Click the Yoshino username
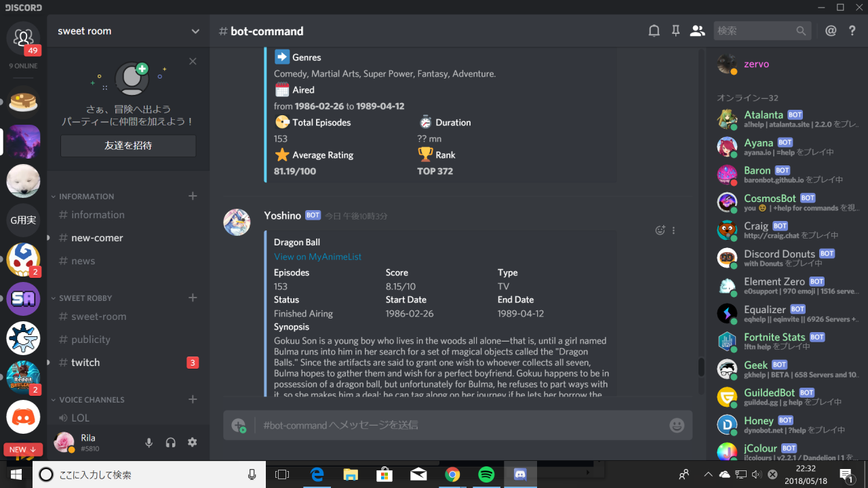 pyautogui.click(x=282, y=216)
